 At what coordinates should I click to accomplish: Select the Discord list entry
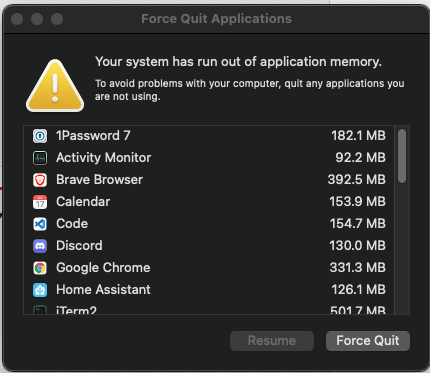pyautogui.click(x=209, y=246)
